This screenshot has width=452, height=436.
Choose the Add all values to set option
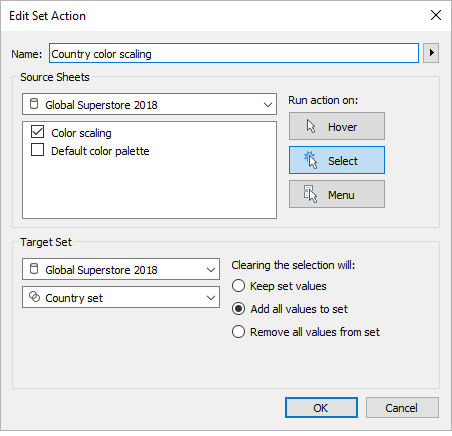(x=238, y=309)
